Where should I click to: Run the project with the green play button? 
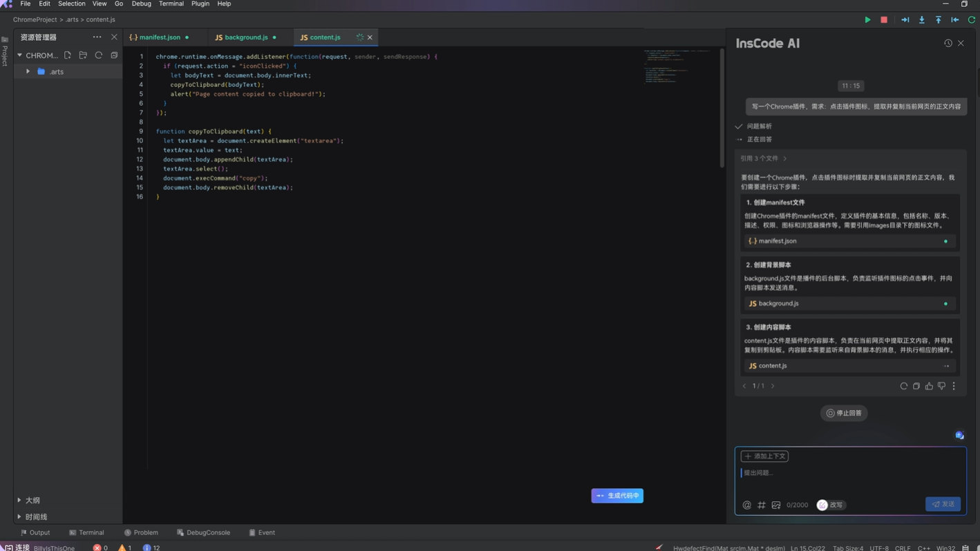(867, 20)
